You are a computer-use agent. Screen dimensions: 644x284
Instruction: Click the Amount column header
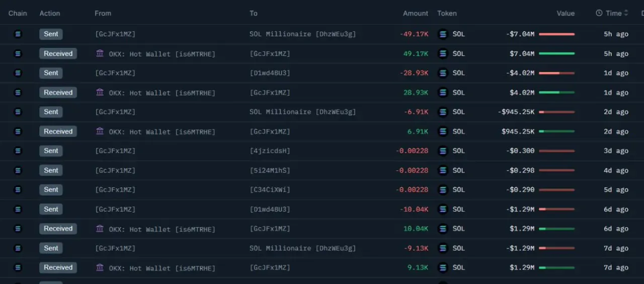click(416, 13)
